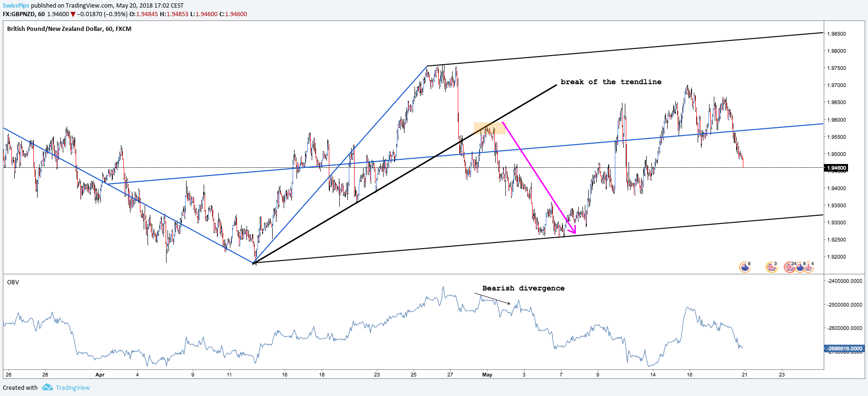Image resolution: width=868 pixels, height=396 pixels.
Task: Select the 'break of the trendline' annotation
Action: [x=611, y=82]
